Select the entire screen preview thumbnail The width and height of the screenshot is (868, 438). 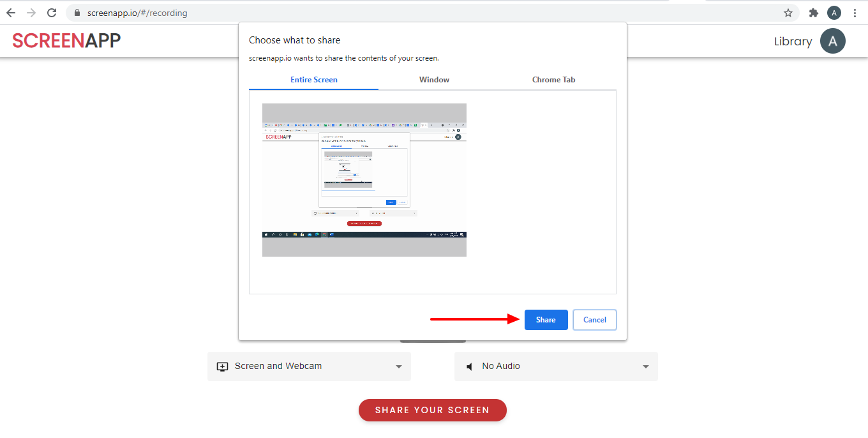[x=364, y=180]
